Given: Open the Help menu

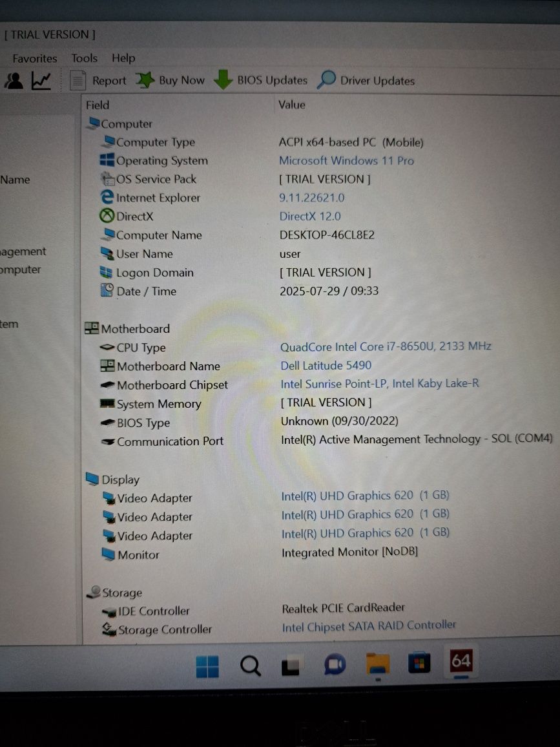Looking at the screenshot, I should pos(123,58).
